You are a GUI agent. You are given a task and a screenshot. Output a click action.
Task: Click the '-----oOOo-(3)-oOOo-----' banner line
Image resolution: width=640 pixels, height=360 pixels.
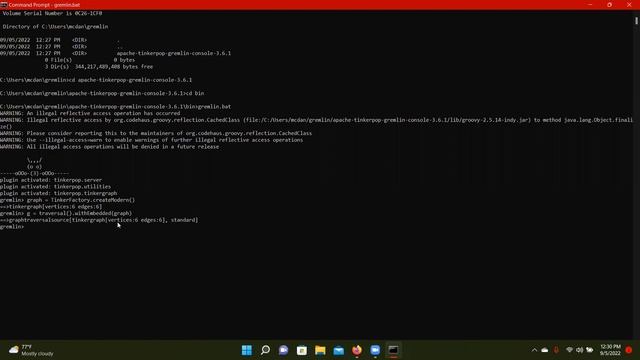[34, 173]
